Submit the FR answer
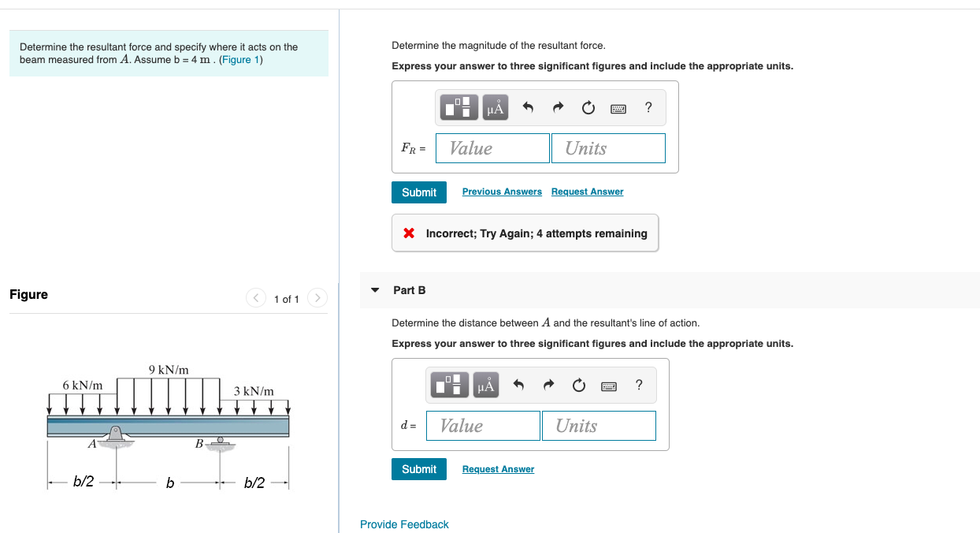980x533 pixels. (418, 192)
